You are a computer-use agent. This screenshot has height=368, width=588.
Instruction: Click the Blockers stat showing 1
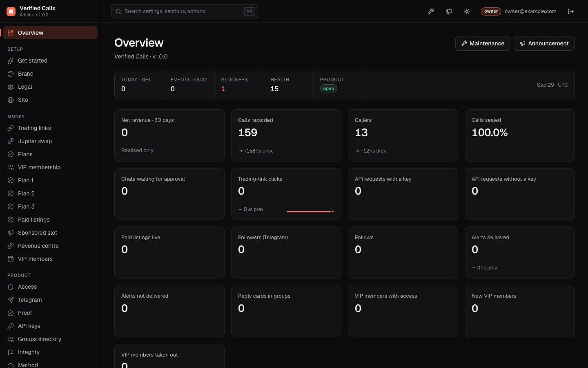[239, 85]
